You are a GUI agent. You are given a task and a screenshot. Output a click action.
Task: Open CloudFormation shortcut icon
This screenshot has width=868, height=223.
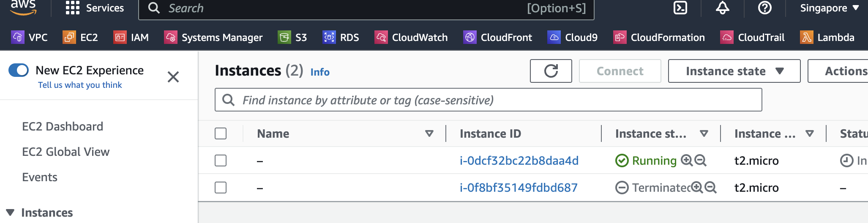coord(620,37)
